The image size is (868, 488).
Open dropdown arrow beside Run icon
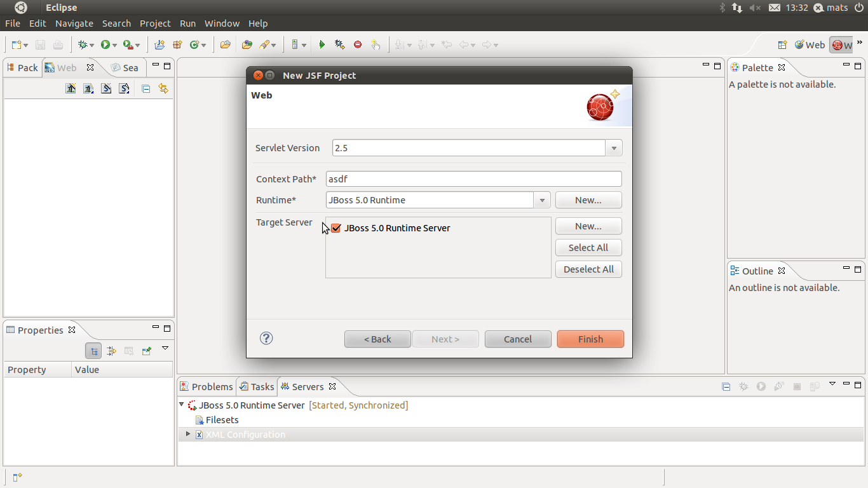[114, 45]
